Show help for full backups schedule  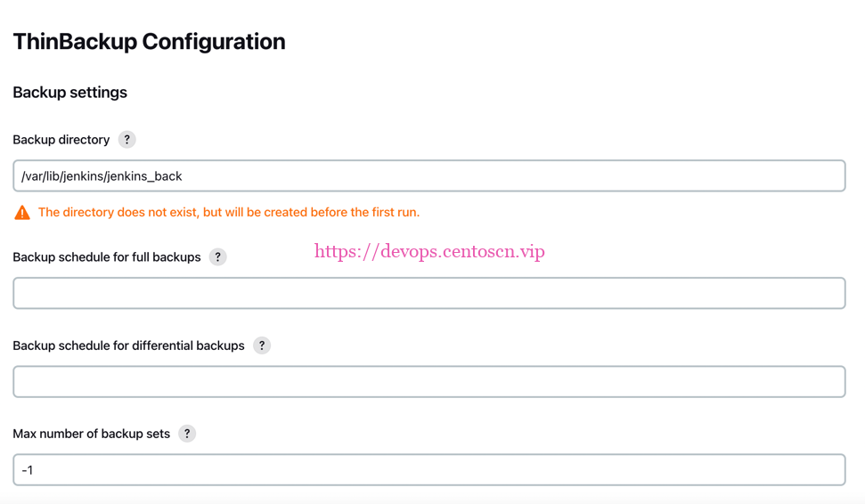pos(217,257)
